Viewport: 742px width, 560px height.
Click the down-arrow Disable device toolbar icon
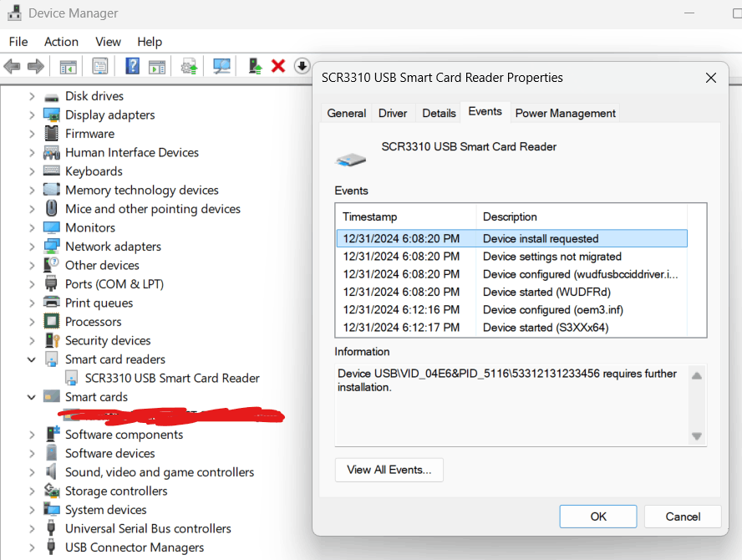(302, 66)
